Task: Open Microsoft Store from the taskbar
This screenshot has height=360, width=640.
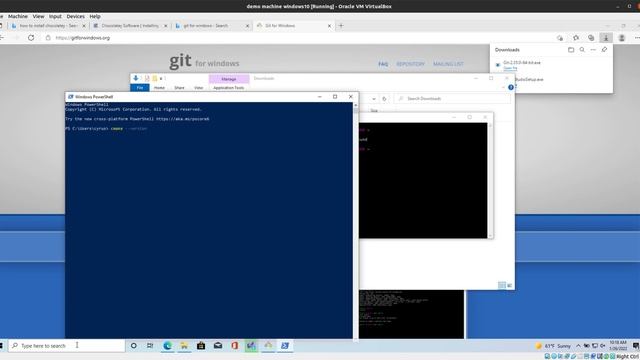Action: (201, 346)
